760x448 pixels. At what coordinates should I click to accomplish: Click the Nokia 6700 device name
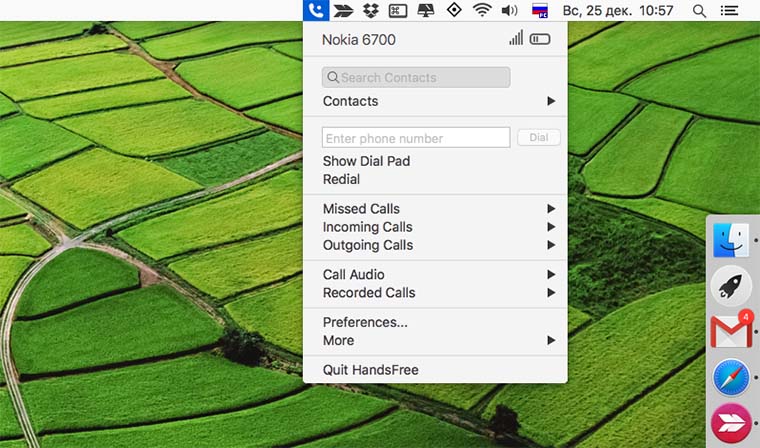359,40
